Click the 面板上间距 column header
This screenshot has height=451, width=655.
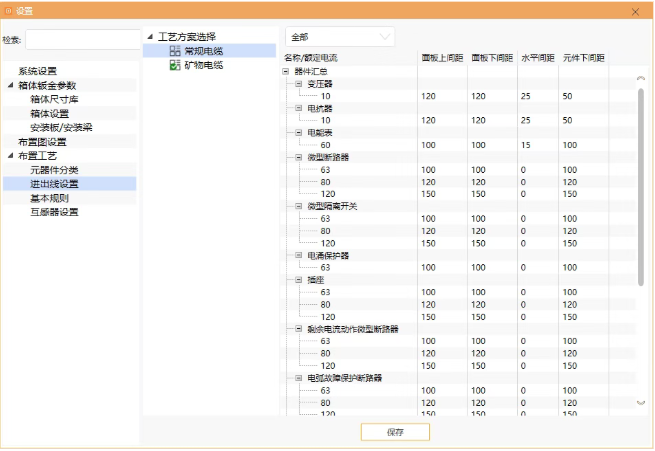coord(442,58)
